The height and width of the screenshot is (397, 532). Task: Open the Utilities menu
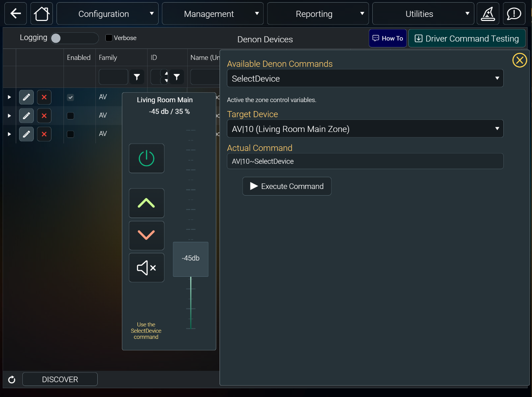coord(423,14)
